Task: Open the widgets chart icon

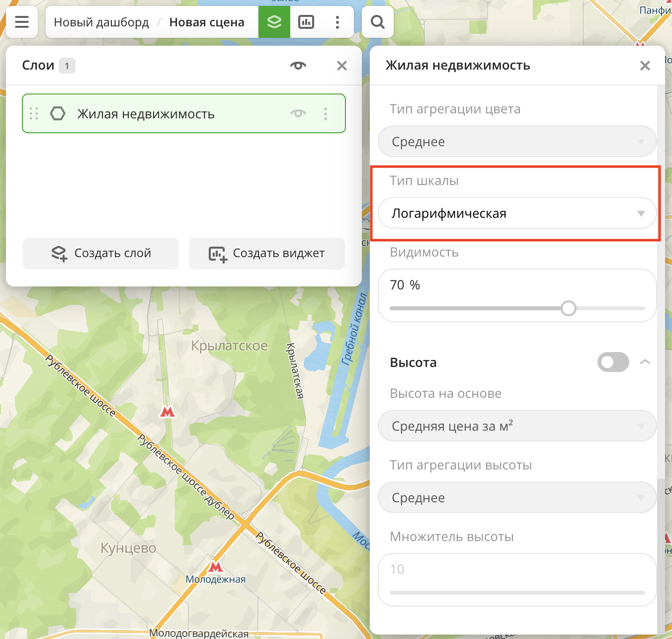Action: click(x=306, y=22)
